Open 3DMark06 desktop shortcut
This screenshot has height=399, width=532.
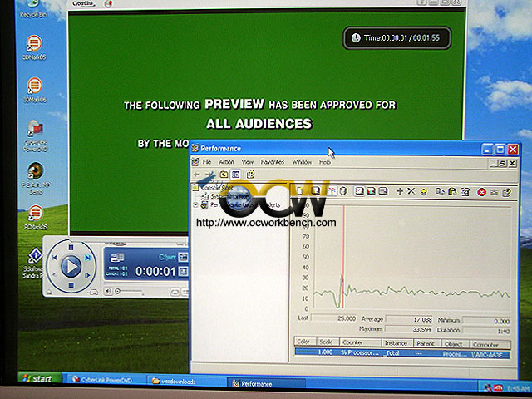[x=35, y=90]
